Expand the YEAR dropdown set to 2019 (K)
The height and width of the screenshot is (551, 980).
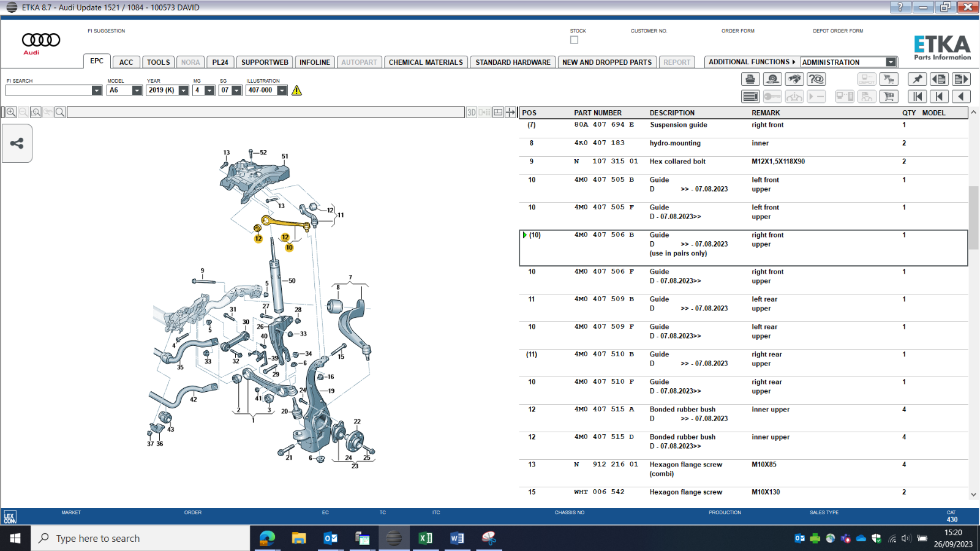coord(183,91)
